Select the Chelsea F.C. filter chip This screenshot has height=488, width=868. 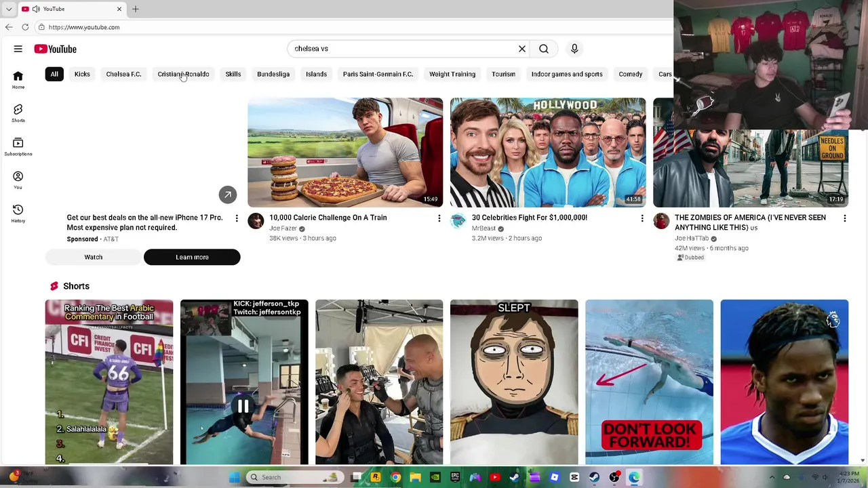click(123, 74)
